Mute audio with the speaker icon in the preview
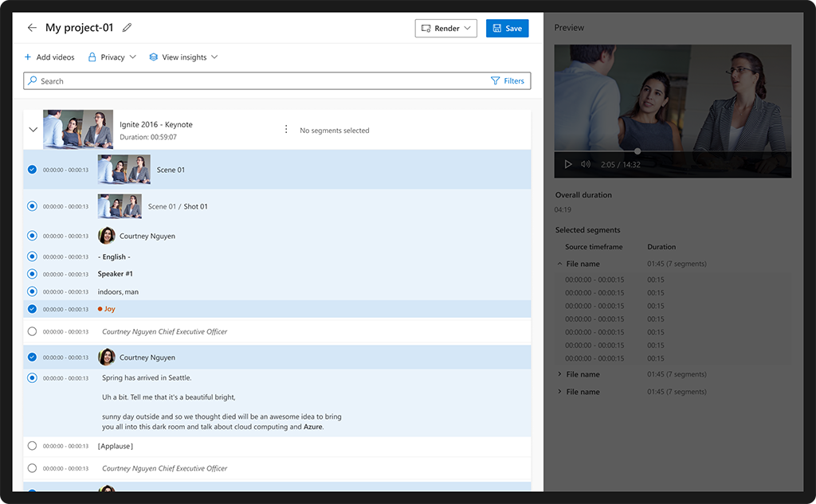 (586, 163)
